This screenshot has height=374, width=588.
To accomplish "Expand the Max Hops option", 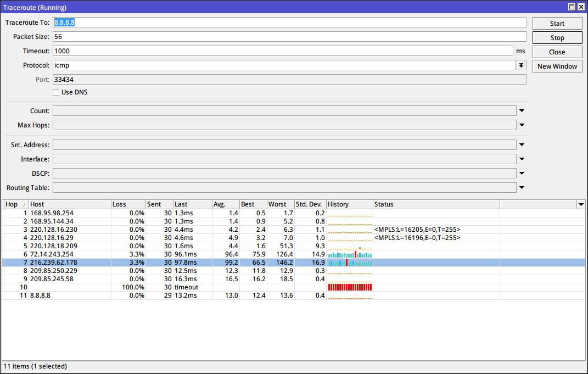I will 522,125.
